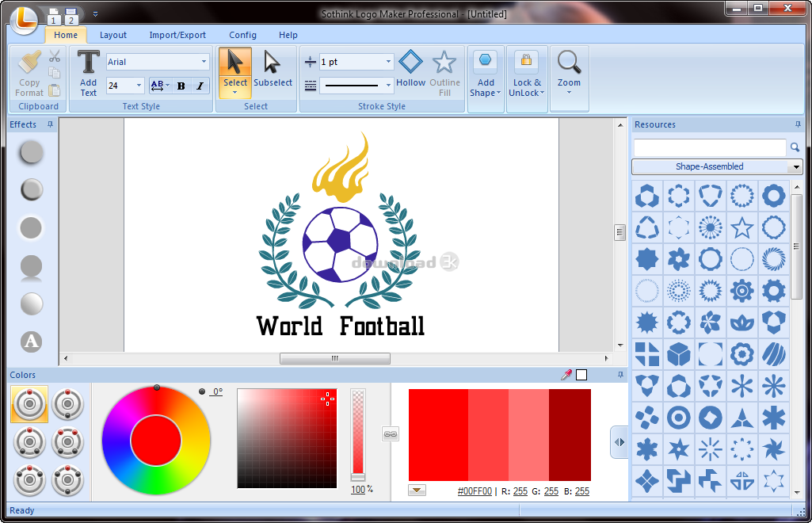Select the dark red color swatch
Screen dimensions: 812x523
point(570,434)
